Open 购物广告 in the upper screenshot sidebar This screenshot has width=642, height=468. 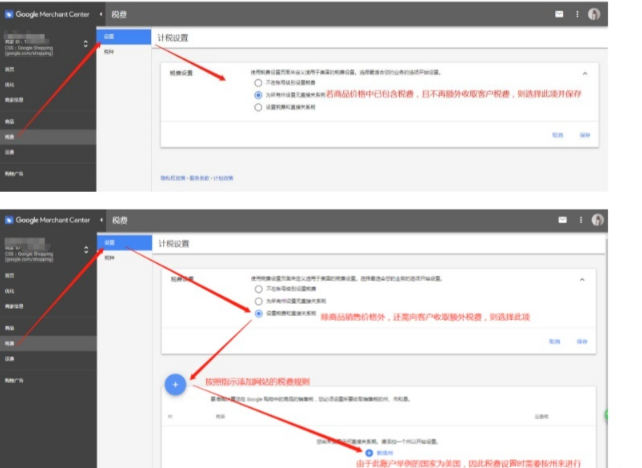[x=14, y=174]
